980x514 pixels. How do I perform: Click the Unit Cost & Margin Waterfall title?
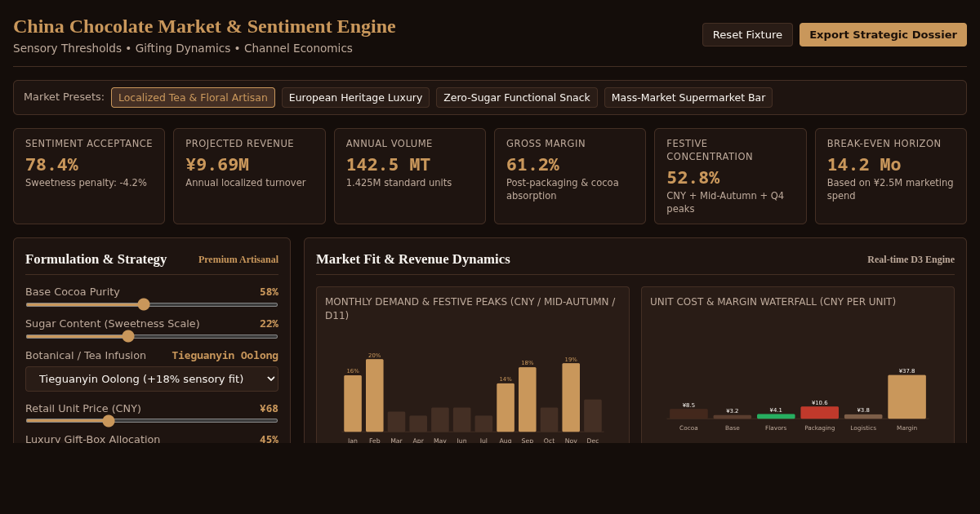point(773,302)
